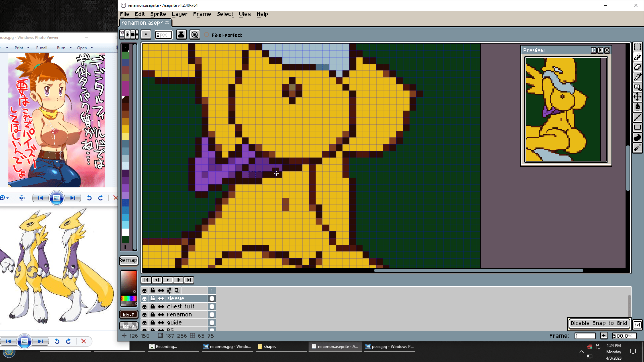This screenshot has height=362, width=644.
Task: Expand the Print dropdown in Photo Viewer
Action: tap(28, 48)
